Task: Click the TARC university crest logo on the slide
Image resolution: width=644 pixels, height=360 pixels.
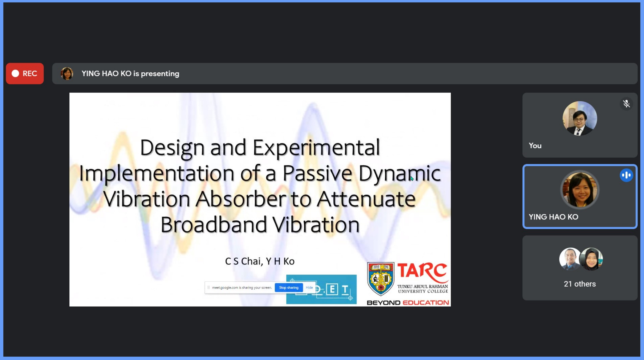Action: (x=381, y=279)
